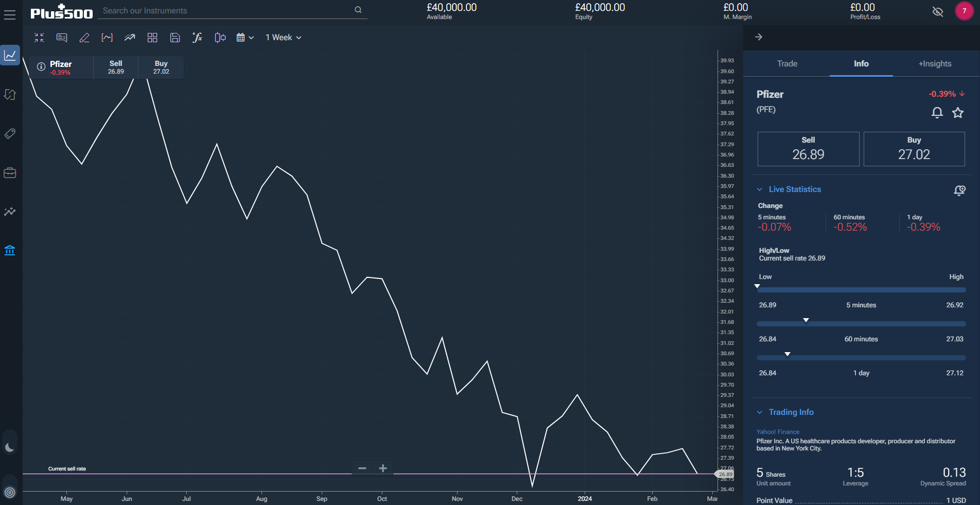Toggle the price alert bell for Pfizer
The width and height of the screenshot is (980, 505).
(x=937, y=113)
